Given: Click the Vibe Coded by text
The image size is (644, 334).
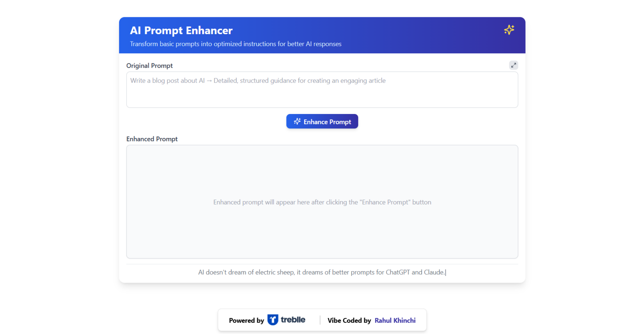Looking at the screenshot, I should (x=349, y=321).
